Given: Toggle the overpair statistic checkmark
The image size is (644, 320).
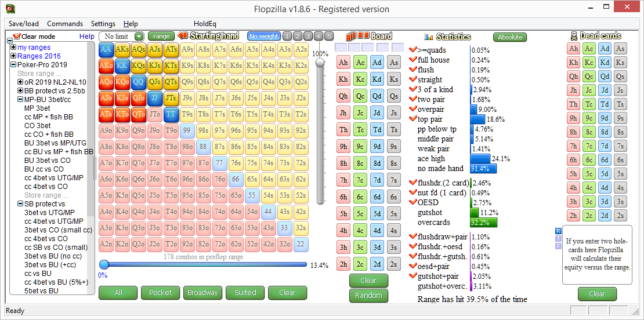Looking at the screenshot, I should [413, 109].
